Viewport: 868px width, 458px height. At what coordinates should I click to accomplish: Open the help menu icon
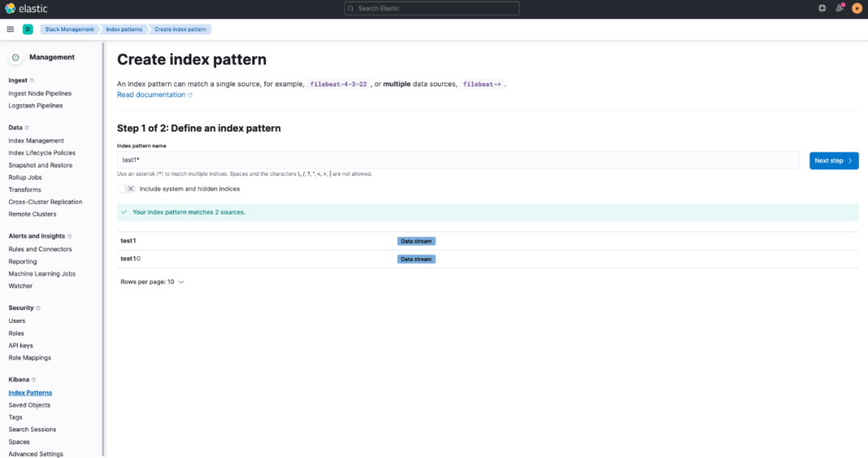tap(822, 8)
